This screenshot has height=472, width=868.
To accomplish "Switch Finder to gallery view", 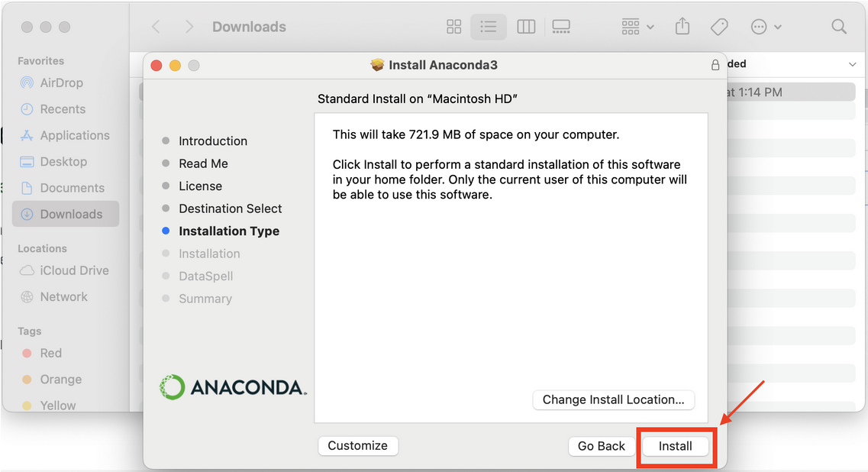I will pyautogui.click(x=561, y=27).
